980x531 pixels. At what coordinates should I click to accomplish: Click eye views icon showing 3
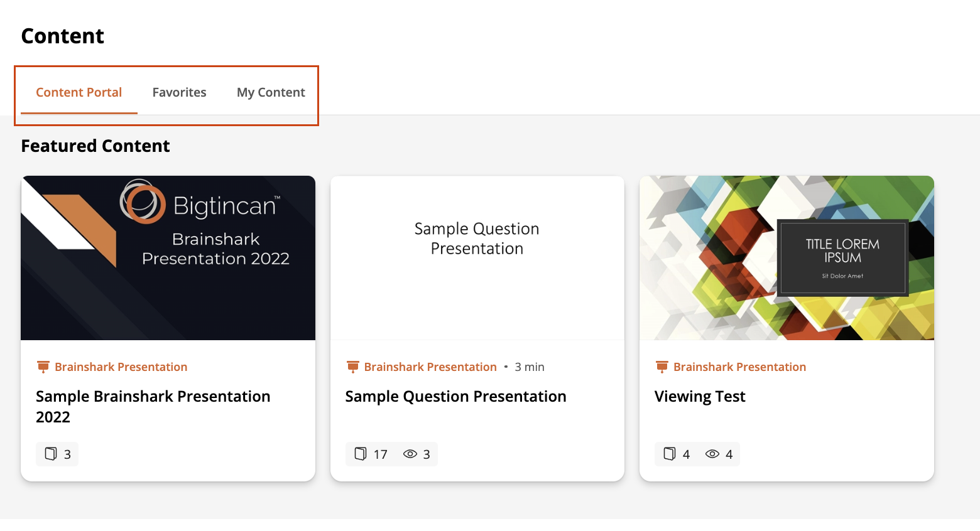(x=410, y=454)
